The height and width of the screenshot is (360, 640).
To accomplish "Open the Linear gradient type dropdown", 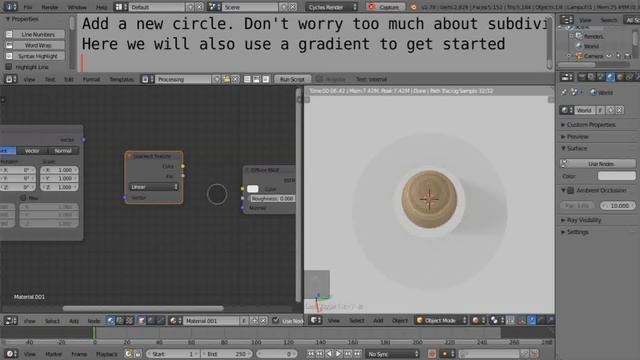I will 153,187.
